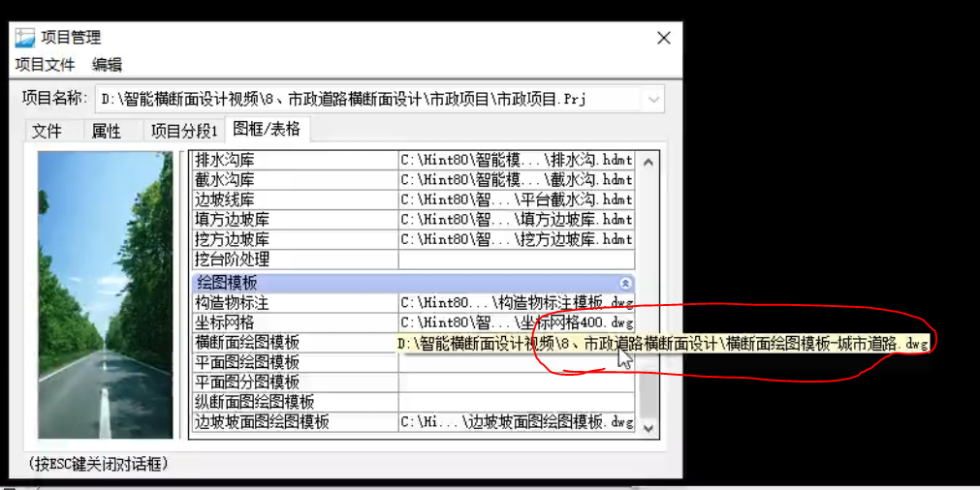Viewport: 980px width, 490px height.
Task: Select the 排水沟库 path value field
Action: [x=516, y=161]
